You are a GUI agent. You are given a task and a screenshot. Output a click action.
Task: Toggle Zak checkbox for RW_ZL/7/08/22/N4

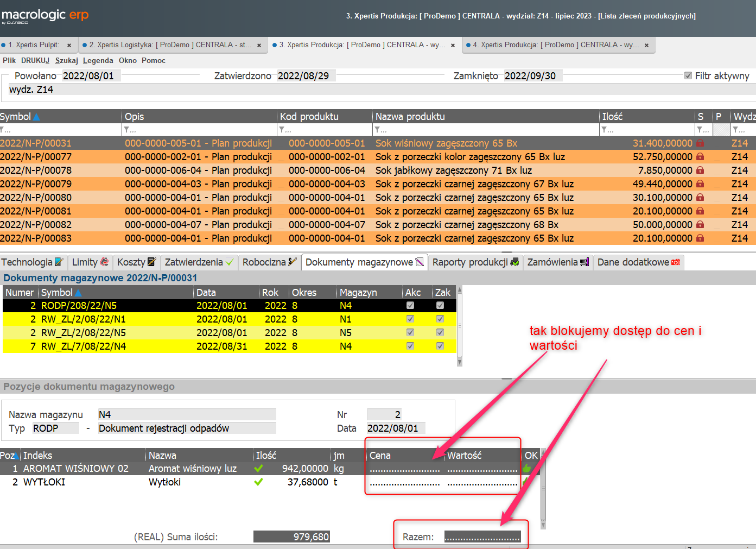pyautogui.click(x=440, y=346)
